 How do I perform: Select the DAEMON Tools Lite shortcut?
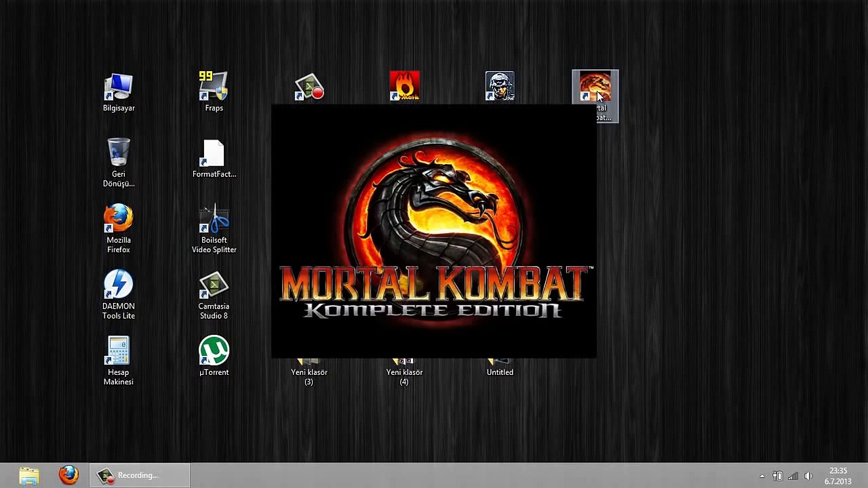coord(119,296)
